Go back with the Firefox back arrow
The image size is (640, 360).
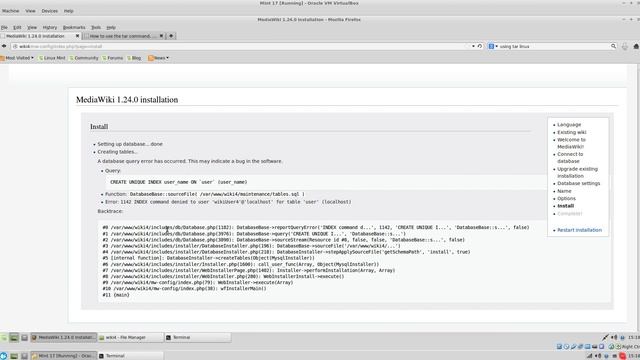pos(4,47)
